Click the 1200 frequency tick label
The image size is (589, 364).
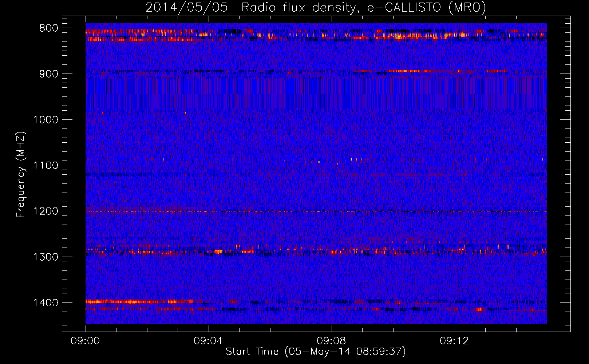pyautogui.click(x=46, y=211)
